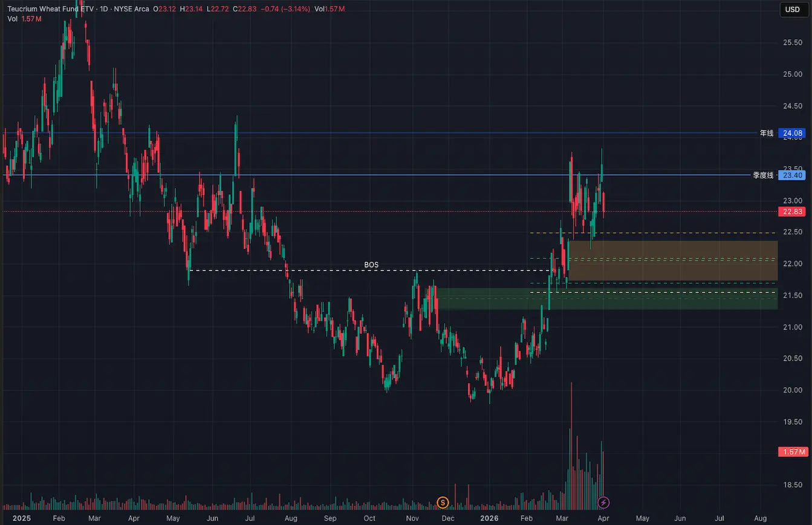Click the 20.00 price scale tick

[792, 390]
